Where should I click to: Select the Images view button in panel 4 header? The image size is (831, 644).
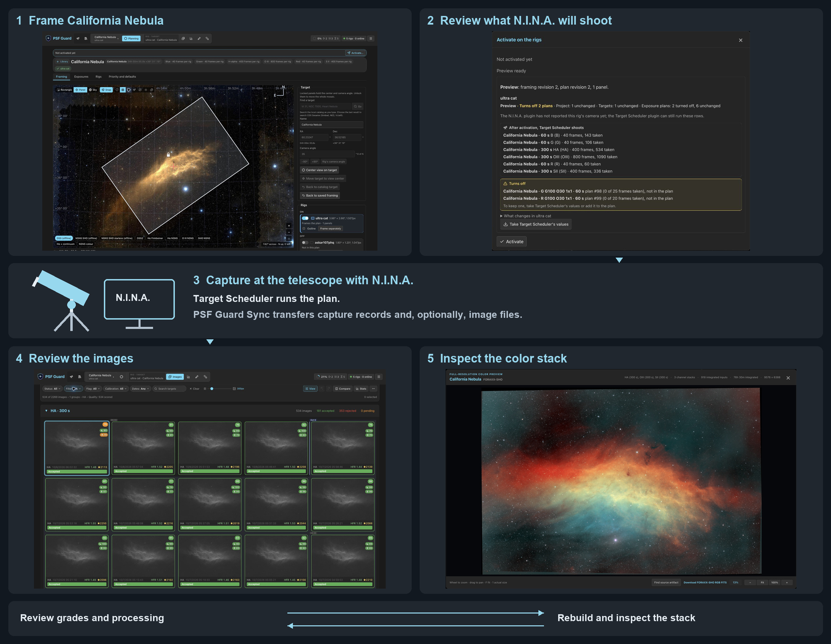[x=175, y=377]
